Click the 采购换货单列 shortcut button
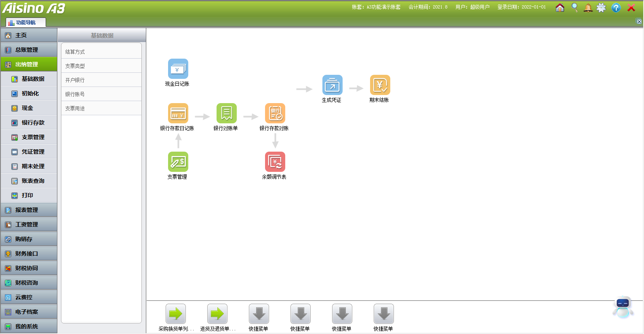 (x=176, y=314)
